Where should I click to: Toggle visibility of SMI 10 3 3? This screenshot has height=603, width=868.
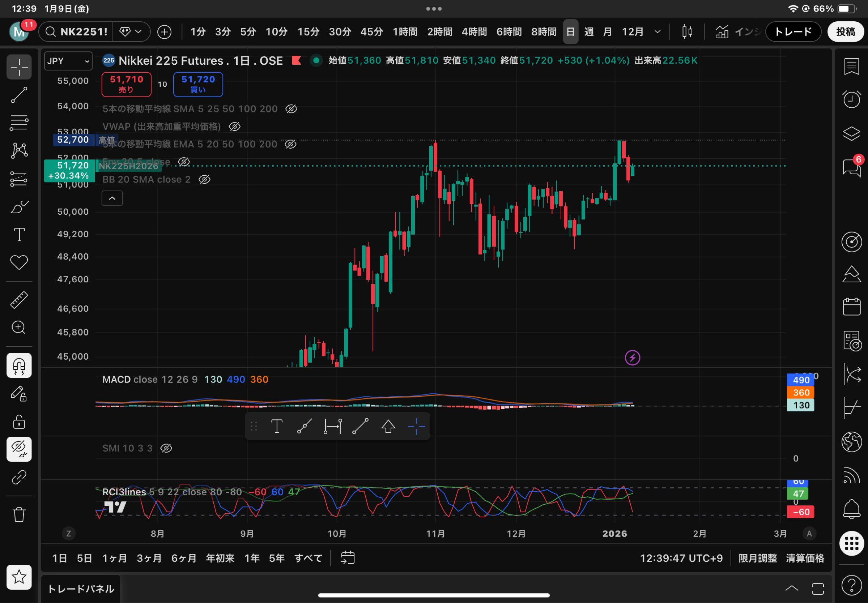click(166, 449)
